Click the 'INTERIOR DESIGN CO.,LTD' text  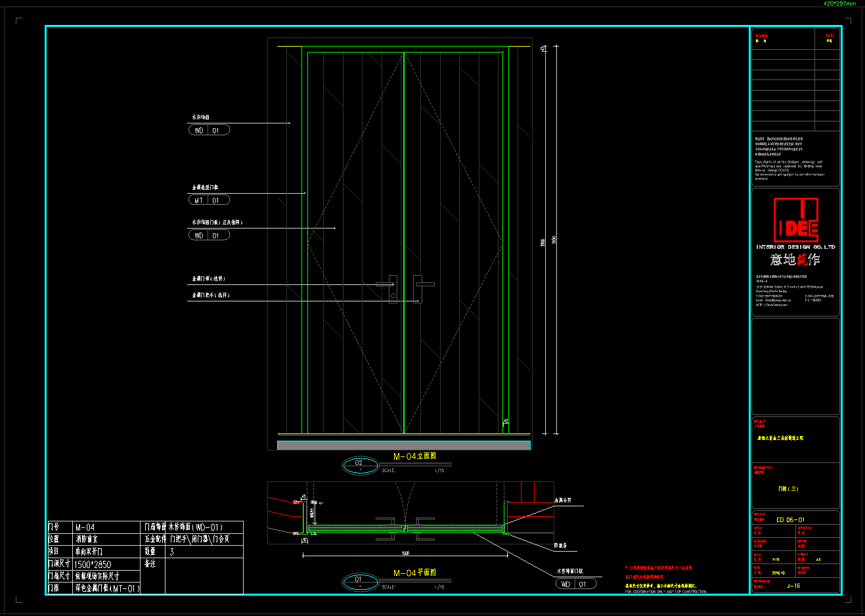[x=795, y=247]
